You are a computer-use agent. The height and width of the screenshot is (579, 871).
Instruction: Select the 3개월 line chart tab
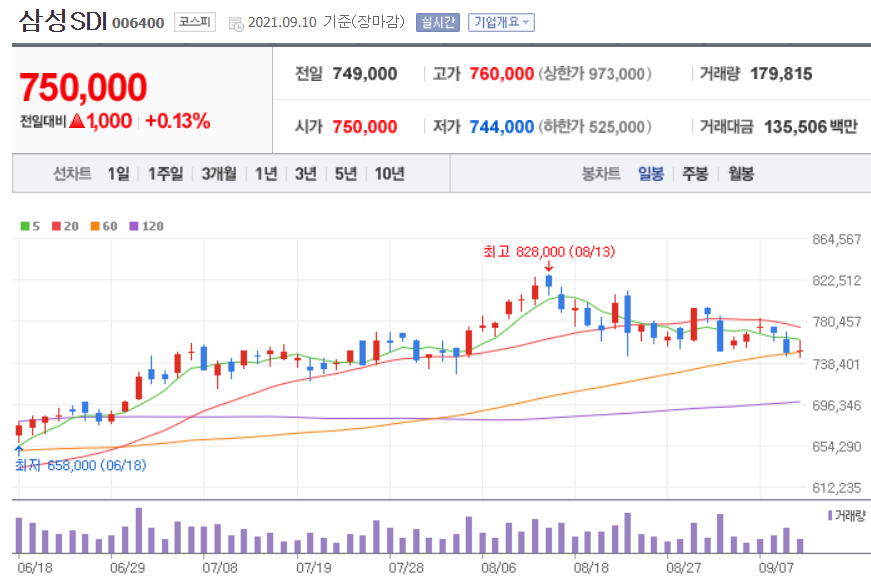219,174
